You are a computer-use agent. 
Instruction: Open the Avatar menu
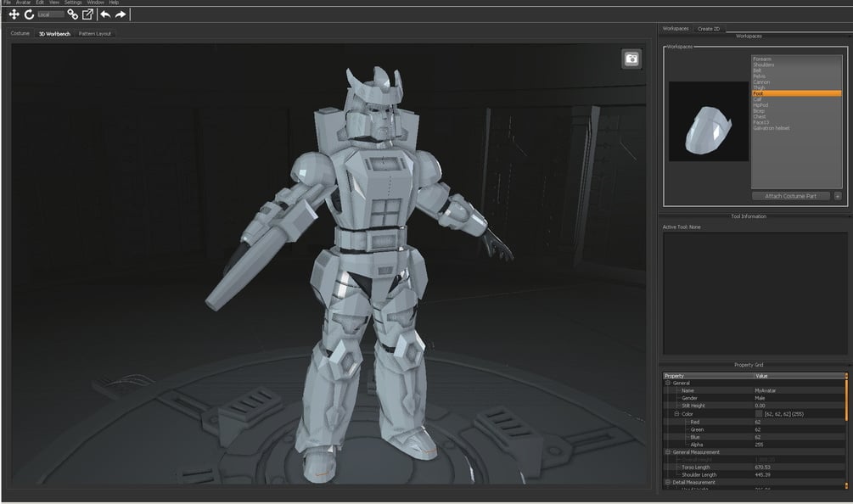click(x=24, y=3)
